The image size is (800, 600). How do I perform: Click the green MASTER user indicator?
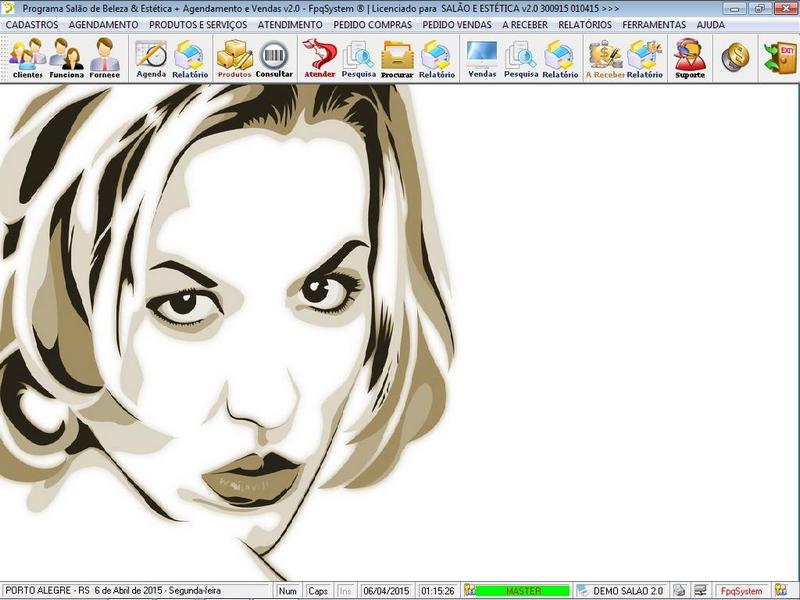[523, 591]
